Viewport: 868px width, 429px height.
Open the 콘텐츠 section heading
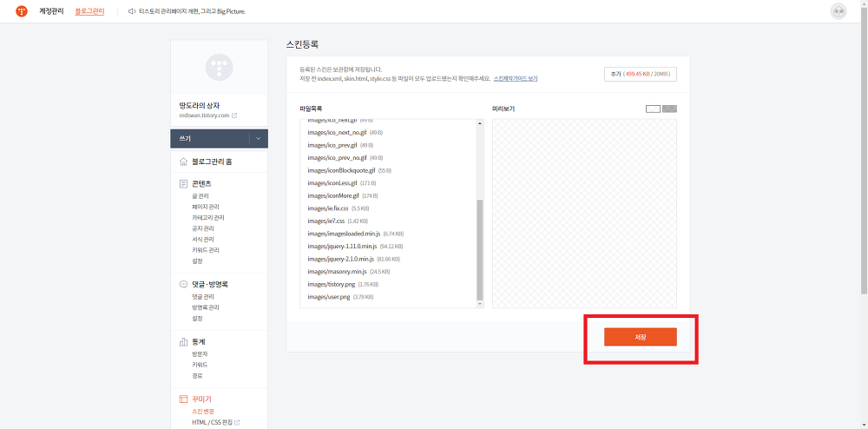point(201,183)
